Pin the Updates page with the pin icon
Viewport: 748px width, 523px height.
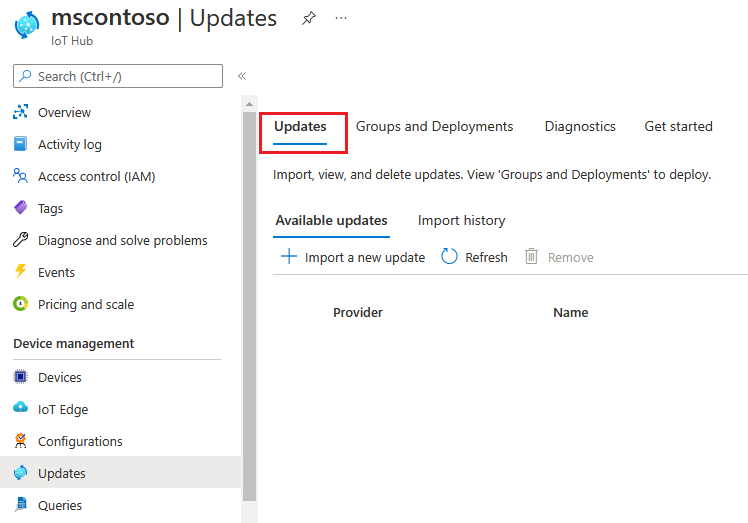pos(309,18)
